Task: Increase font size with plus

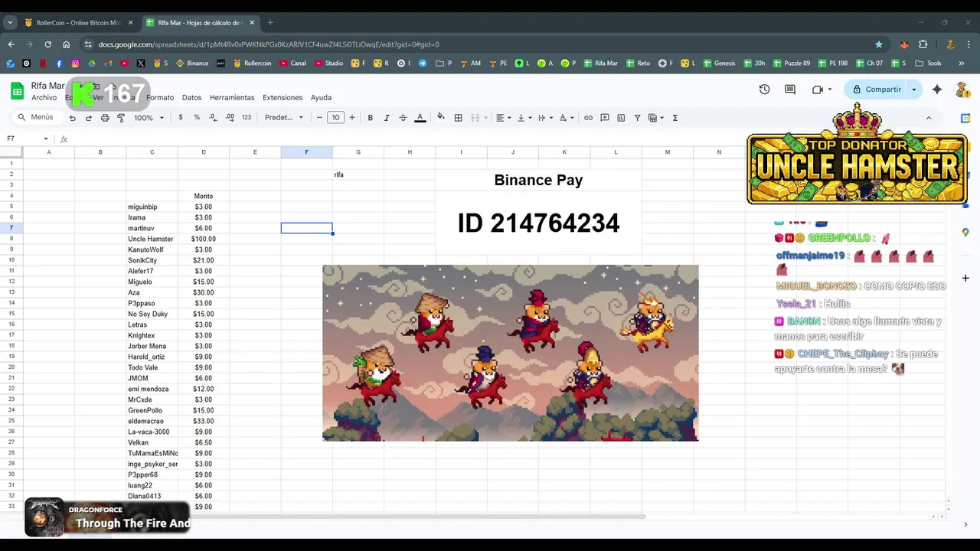Action: coord(352,118)
